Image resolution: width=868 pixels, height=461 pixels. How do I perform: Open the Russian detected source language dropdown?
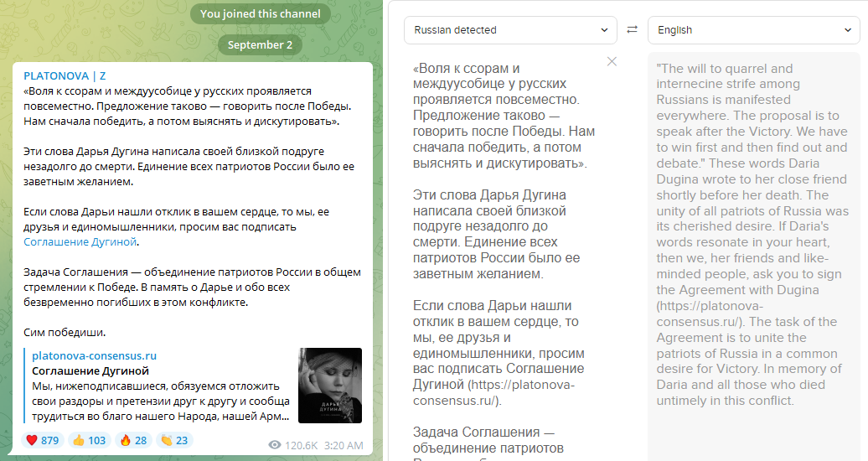(x=510, y=30)
